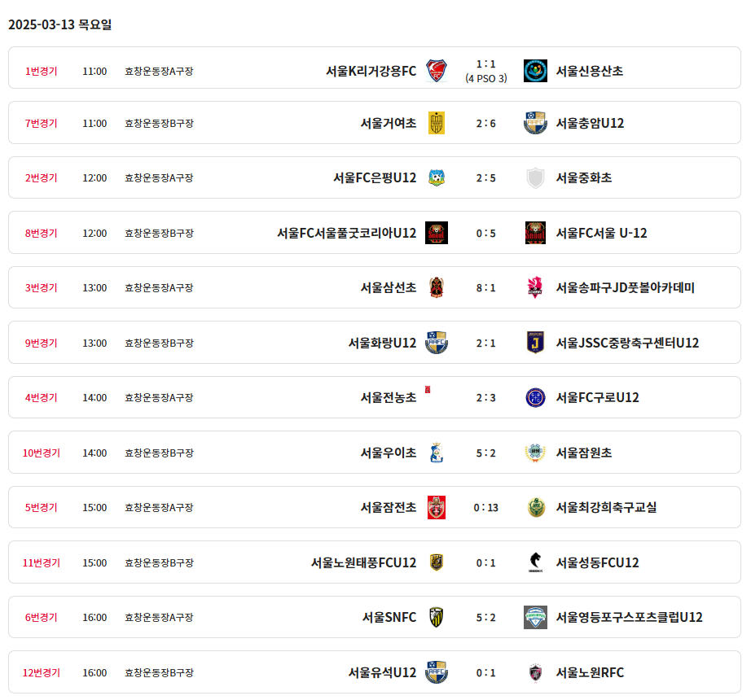The image size is (751, 700).
Task: Click the 서울FC구로U12 round logo
Action: coord(535,397)
